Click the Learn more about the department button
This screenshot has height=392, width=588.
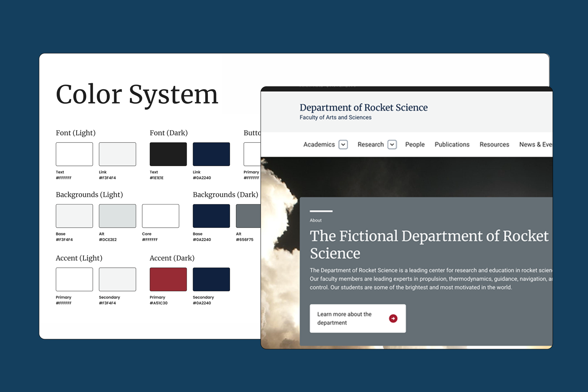click(x=358, y=318)
